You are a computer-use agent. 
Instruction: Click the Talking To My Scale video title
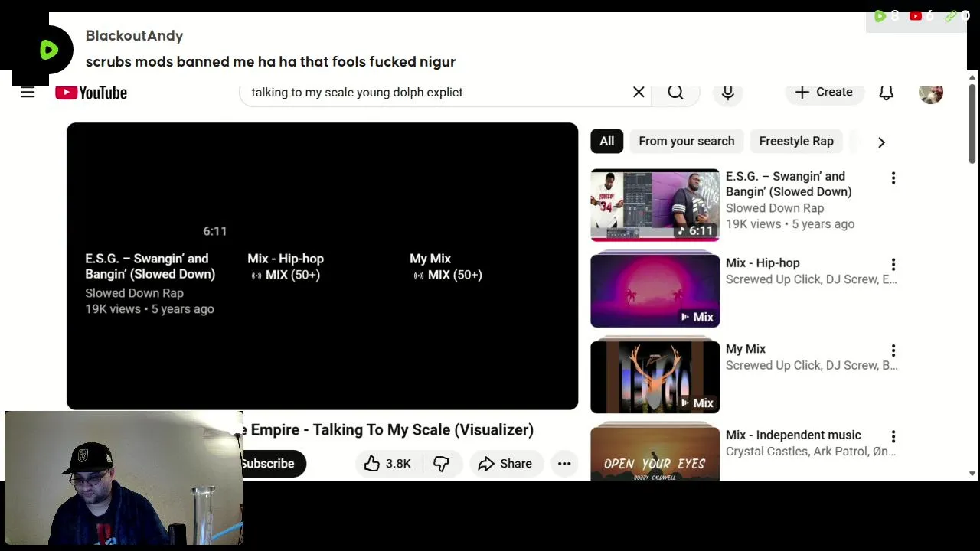[387, 429]
